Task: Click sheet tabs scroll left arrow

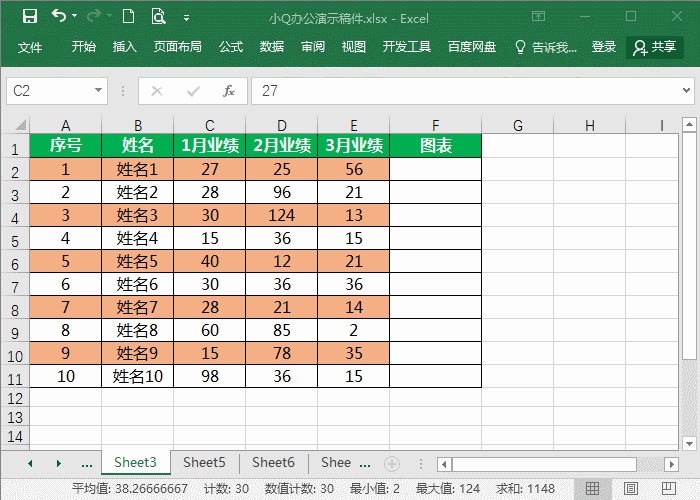Action: 30,463
